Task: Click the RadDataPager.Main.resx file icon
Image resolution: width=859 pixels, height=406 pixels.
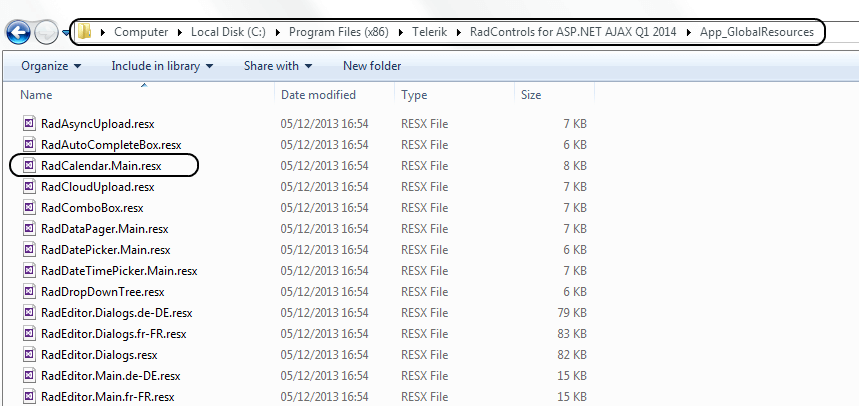Action: point(30,228)
